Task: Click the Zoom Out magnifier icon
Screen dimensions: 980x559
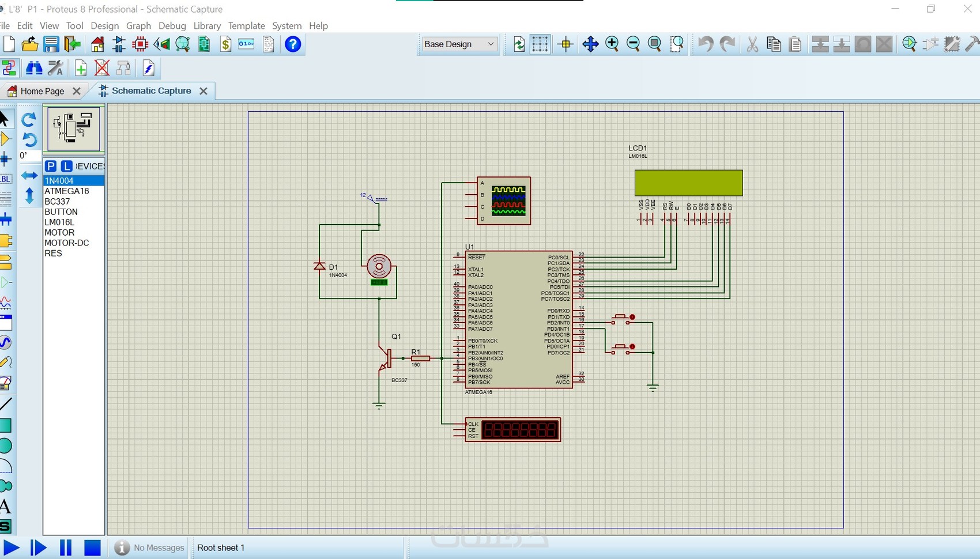Action: (x=633, y=44)
